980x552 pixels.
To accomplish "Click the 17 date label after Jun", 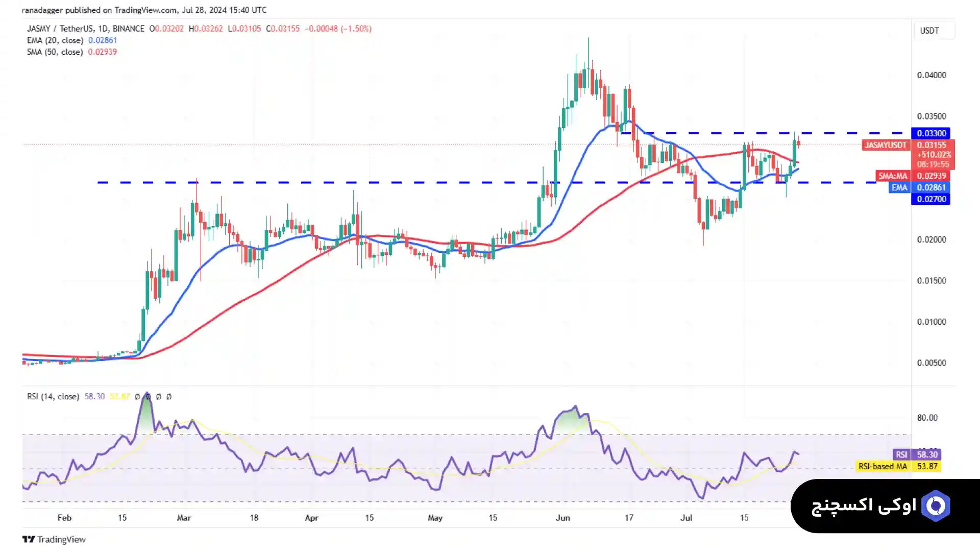I will 629,518.
